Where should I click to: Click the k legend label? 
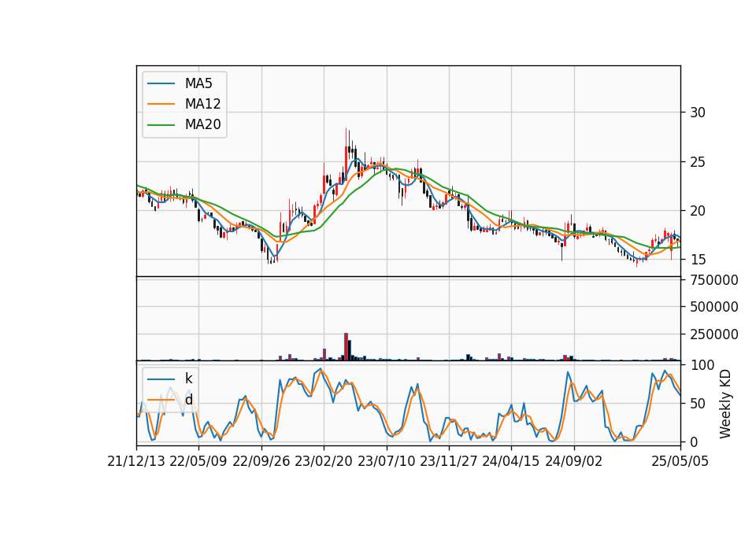(x=188, y=379)
